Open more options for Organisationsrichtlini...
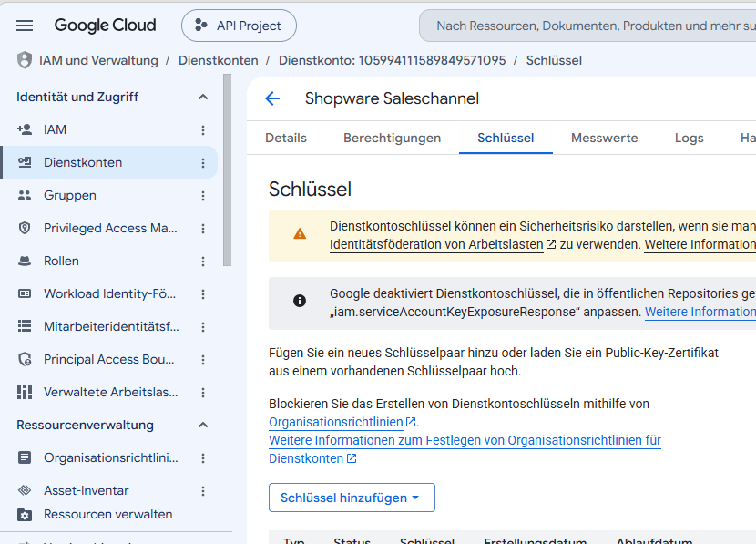 click(x=203, y=457)
